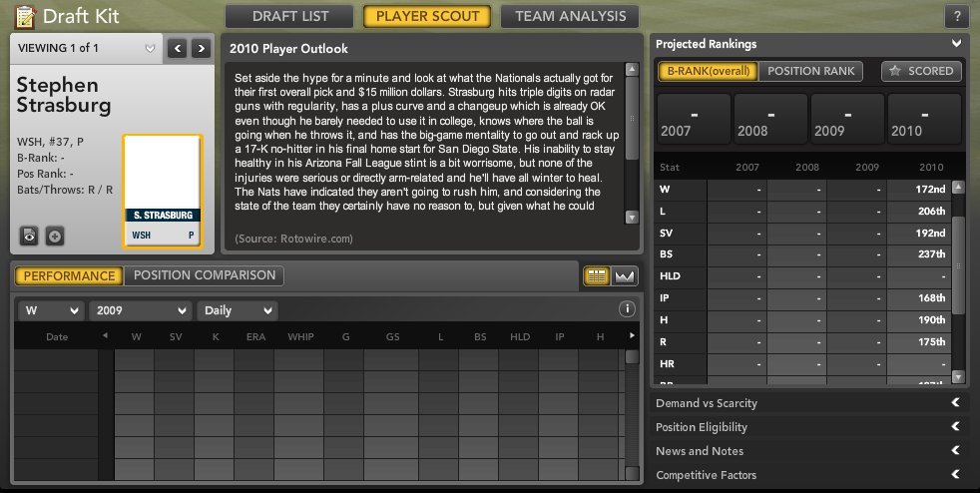Select the POSITION RANK toggle
This screenshot has height=493, width=980.
click(x=810, y=71)
